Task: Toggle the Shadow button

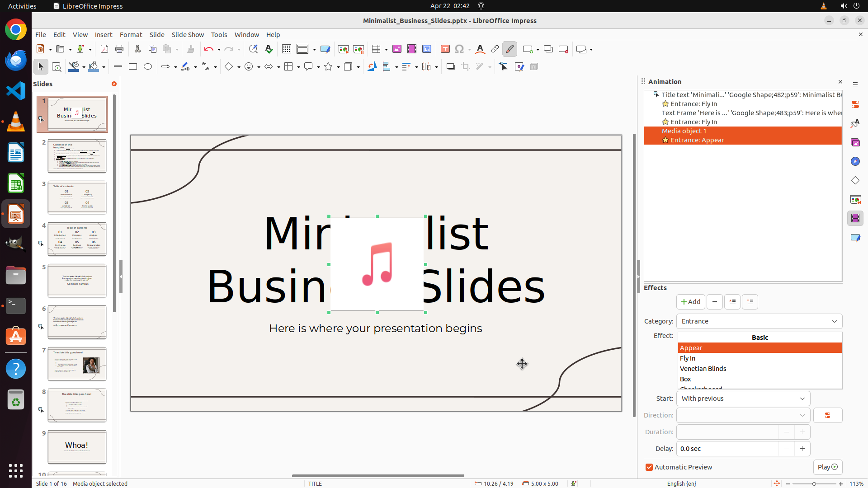Action: 450,66
